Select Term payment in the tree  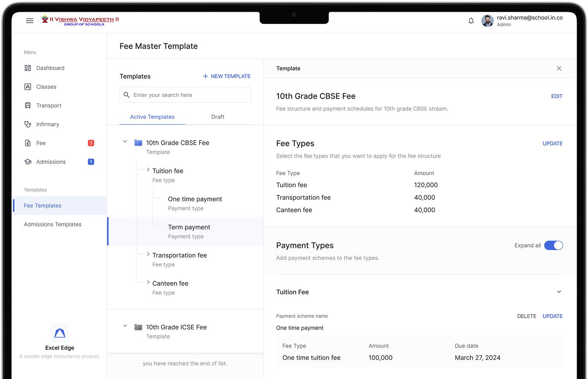coord(186,231)
